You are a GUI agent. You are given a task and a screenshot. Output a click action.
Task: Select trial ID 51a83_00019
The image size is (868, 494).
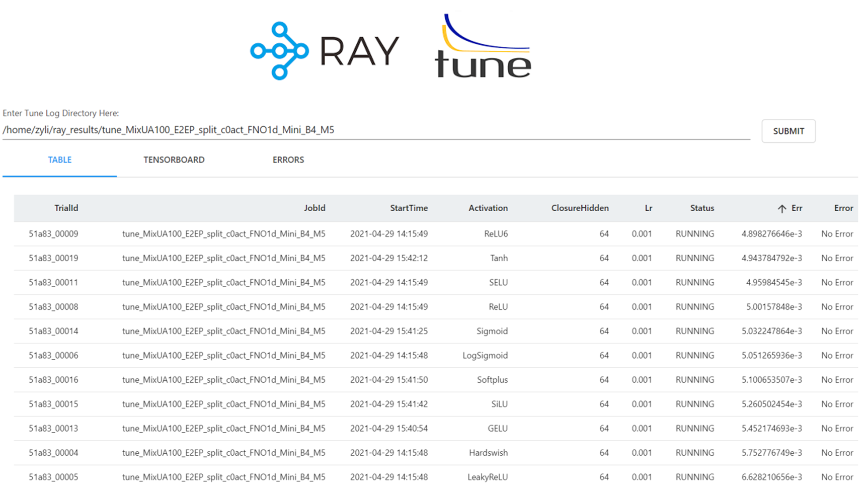coord(53,258)
